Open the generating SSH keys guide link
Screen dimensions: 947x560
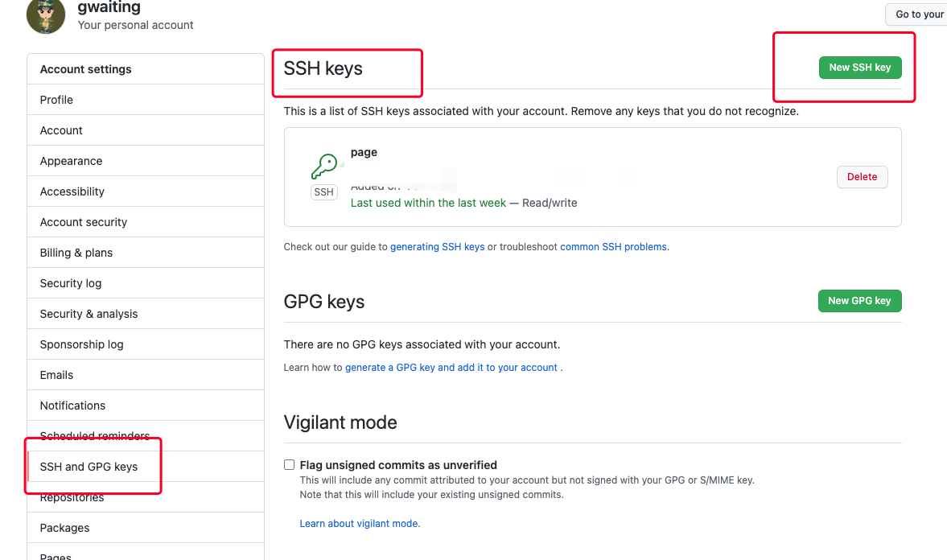click(437, 246)
